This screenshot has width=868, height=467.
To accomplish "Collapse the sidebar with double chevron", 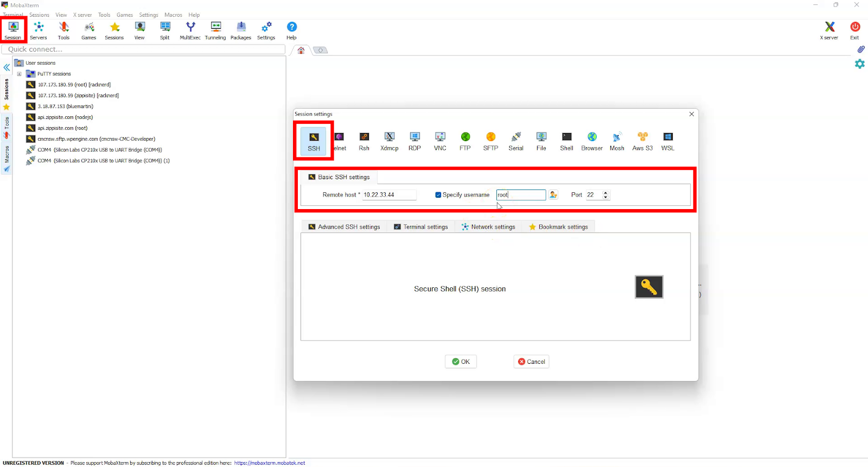I will pos(7,68).
